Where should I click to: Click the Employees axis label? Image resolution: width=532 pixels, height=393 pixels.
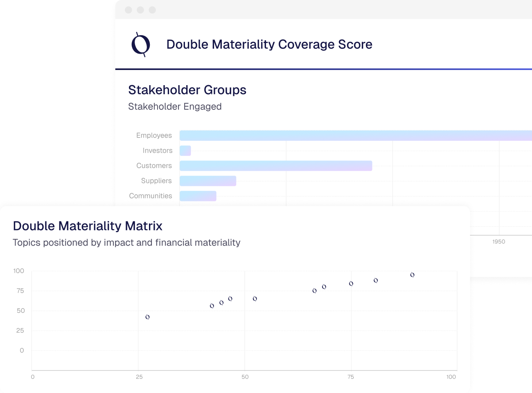154,136
